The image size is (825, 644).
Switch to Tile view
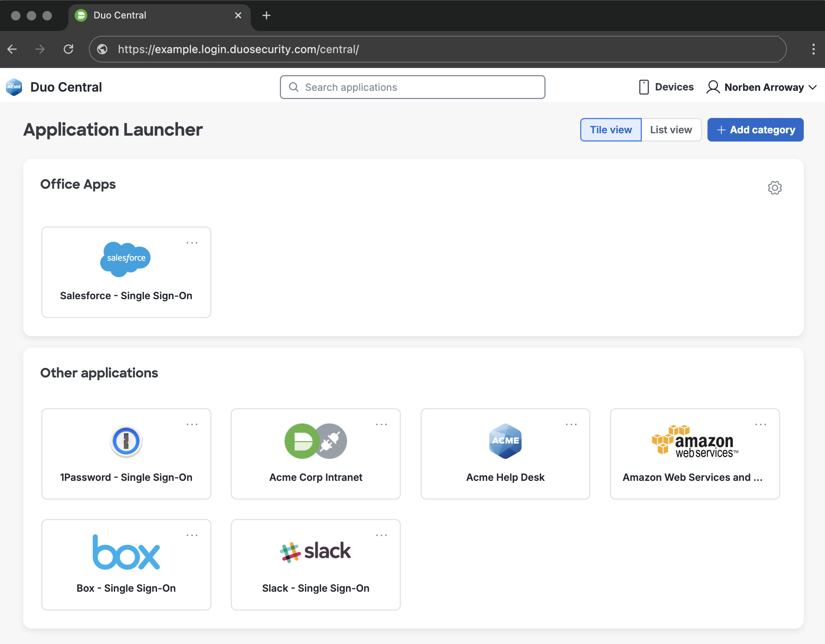click(610, 129)
